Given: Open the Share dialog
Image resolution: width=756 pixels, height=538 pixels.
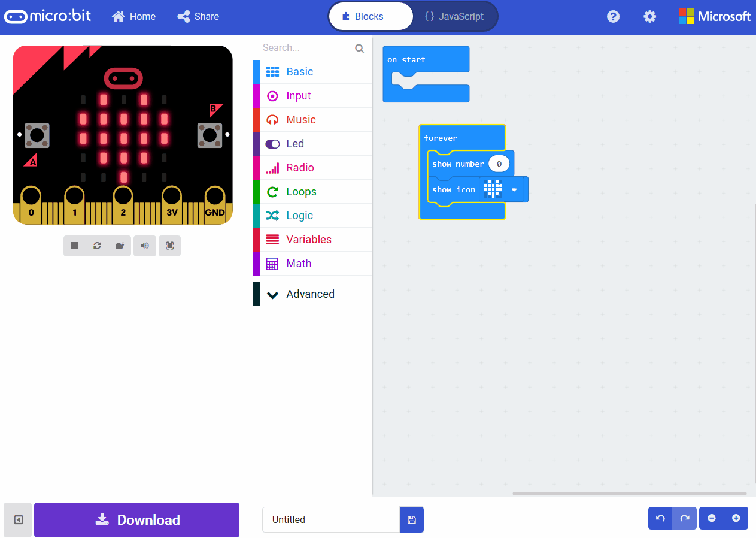Looking at the screenshot, I should (x=198, y=16).
